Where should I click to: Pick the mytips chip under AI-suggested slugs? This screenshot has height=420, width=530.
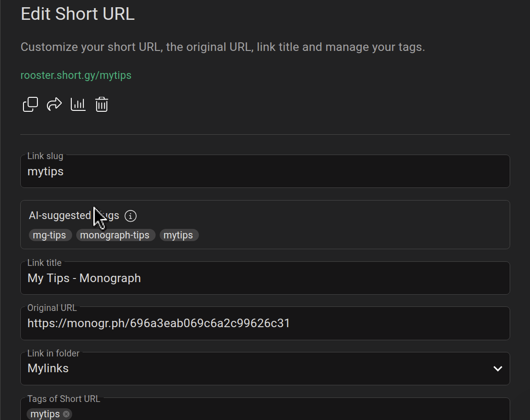click(178, 235)
